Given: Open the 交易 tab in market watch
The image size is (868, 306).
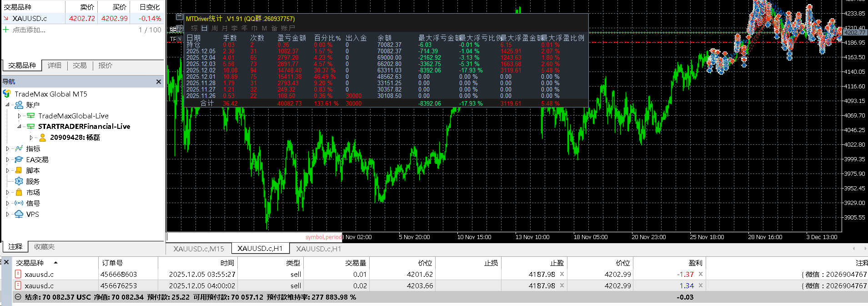Looking at the screenshot, I should (x=80, y=66).
